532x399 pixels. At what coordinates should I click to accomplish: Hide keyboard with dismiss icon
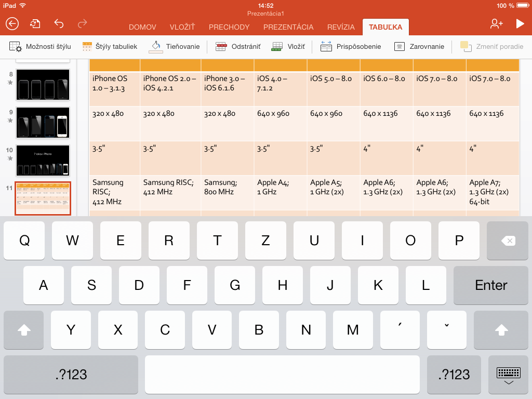tap(508, 375)
